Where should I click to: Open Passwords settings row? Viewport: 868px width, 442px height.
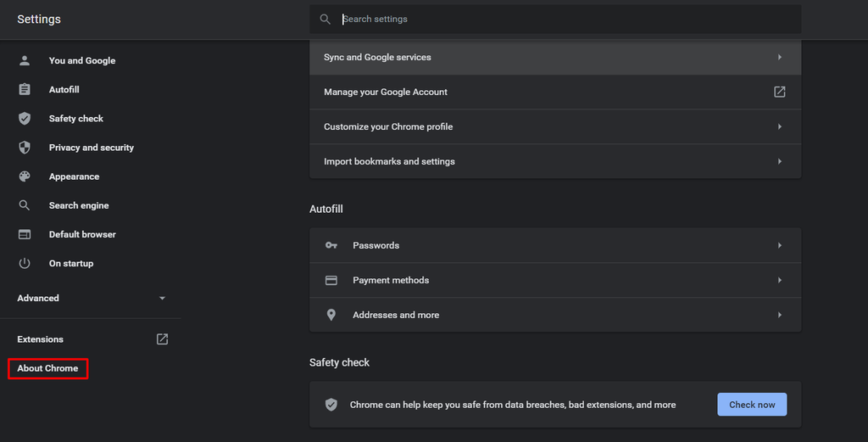point(554,245)
